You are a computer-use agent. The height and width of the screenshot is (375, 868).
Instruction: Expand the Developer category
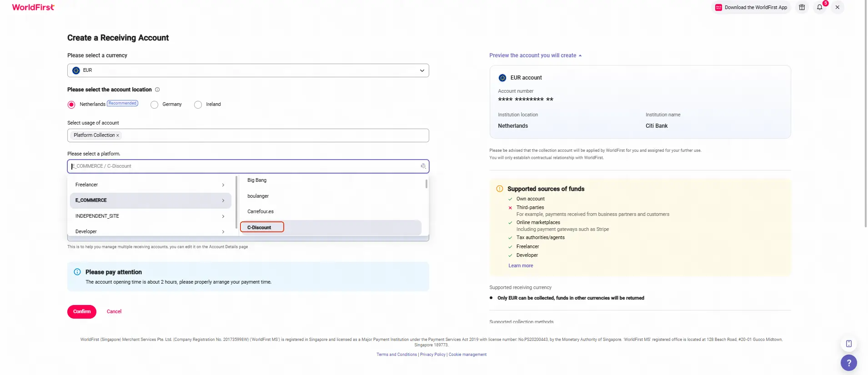(151, 232)
